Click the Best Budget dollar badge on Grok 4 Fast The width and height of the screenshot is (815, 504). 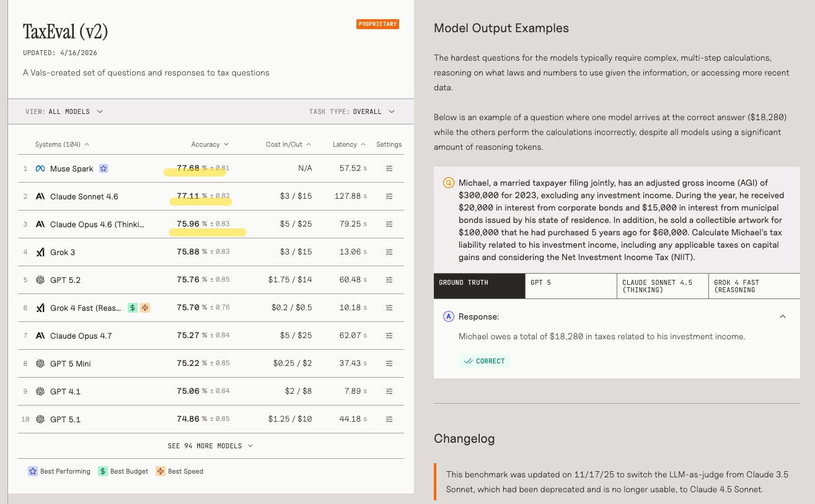(x=133, y=308)
